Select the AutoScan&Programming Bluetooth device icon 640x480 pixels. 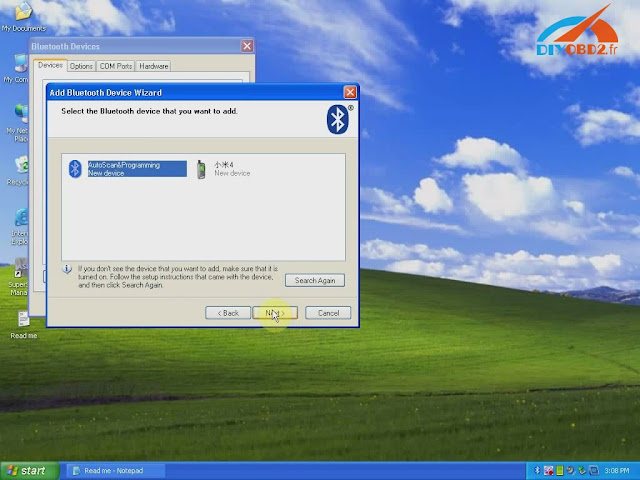pos(75,169)
